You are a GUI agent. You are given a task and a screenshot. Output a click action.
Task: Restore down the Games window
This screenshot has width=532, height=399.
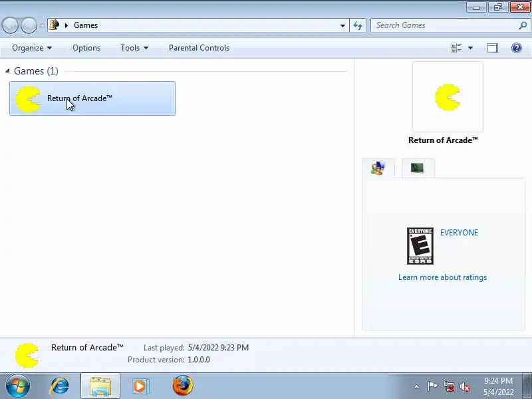pyautogui.click(x=497, y=7)
